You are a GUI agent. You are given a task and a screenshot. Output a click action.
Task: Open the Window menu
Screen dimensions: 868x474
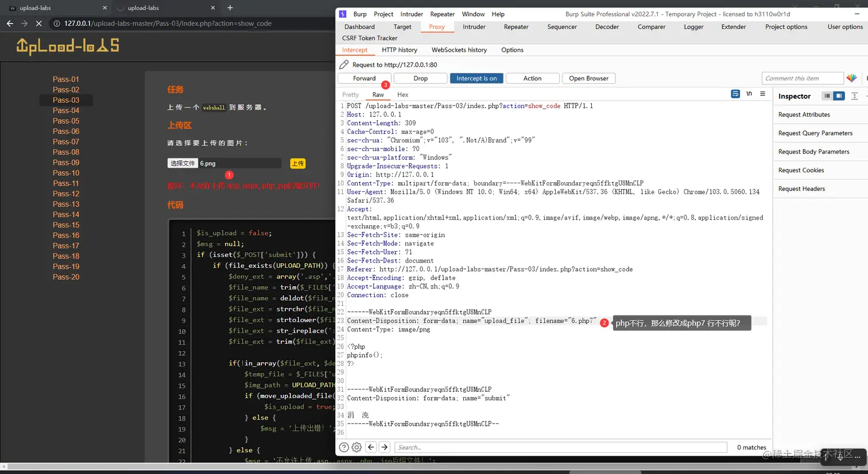pos(473,14)
